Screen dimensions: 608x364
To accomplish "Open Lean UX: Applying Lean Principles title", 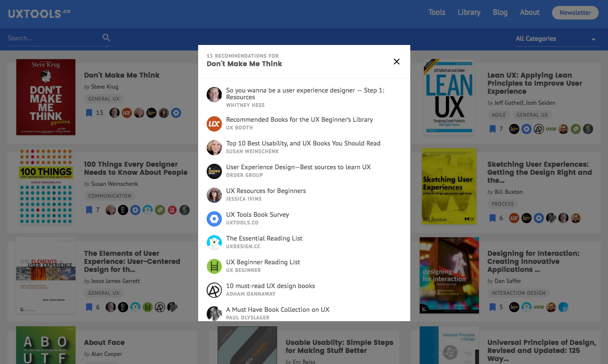I will (x=535, y=83).
